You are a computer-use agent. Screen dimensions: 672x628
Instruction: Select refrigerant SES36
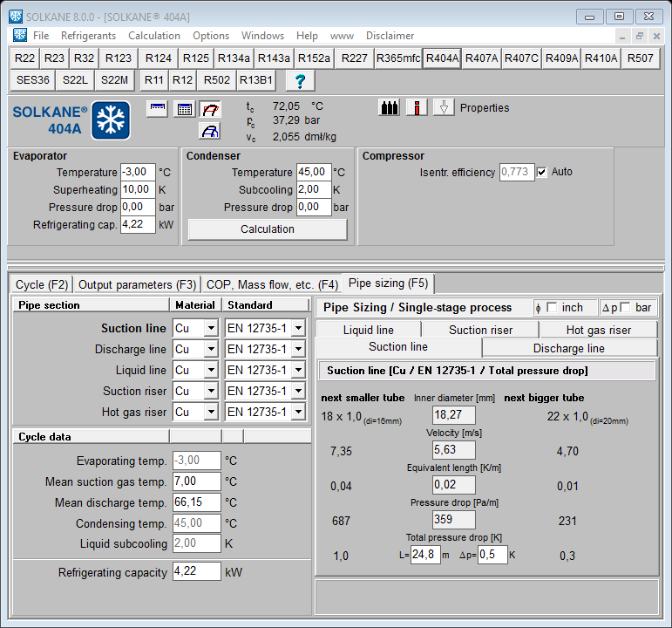click(33, 80)
